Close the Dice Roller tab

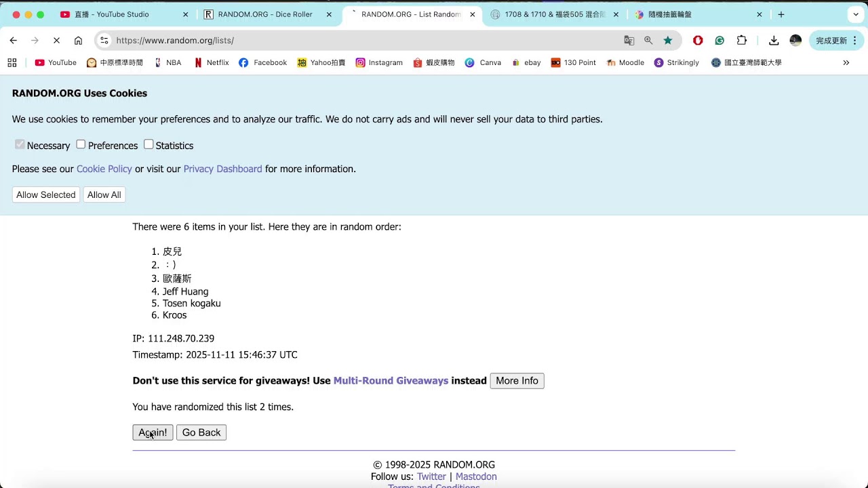(x=329, y=14)
